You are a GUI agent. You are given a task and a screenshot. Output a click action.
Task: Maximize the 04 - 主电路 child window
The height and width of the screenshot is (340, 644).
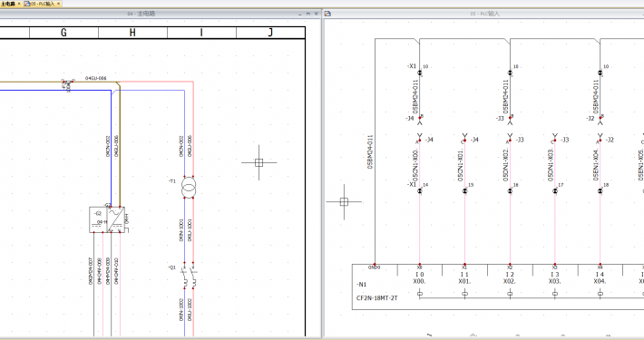pos(308,14)
